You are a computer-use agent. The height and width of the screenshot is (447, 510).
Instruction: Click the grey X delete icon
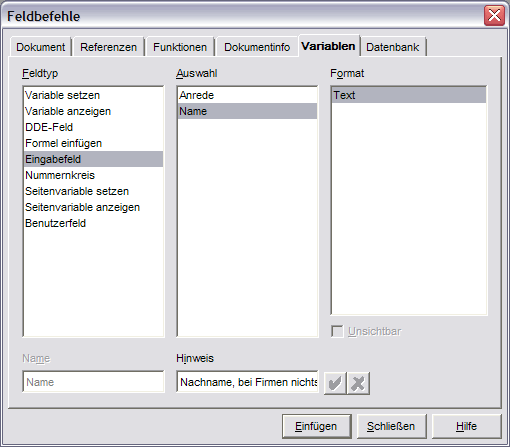(x=358, y=383)
